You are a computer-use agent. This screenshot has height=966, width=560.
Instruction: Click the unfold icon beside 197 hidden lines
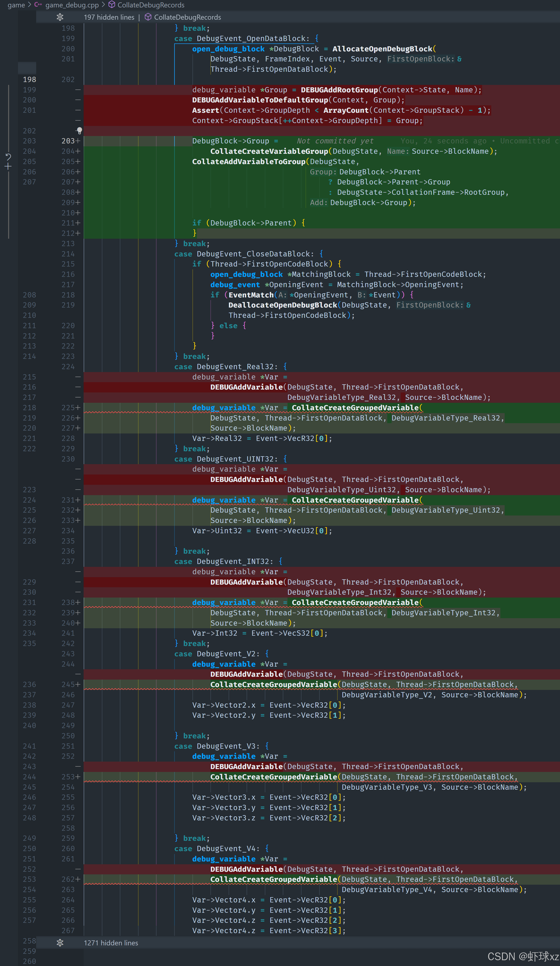click(60, 17)
